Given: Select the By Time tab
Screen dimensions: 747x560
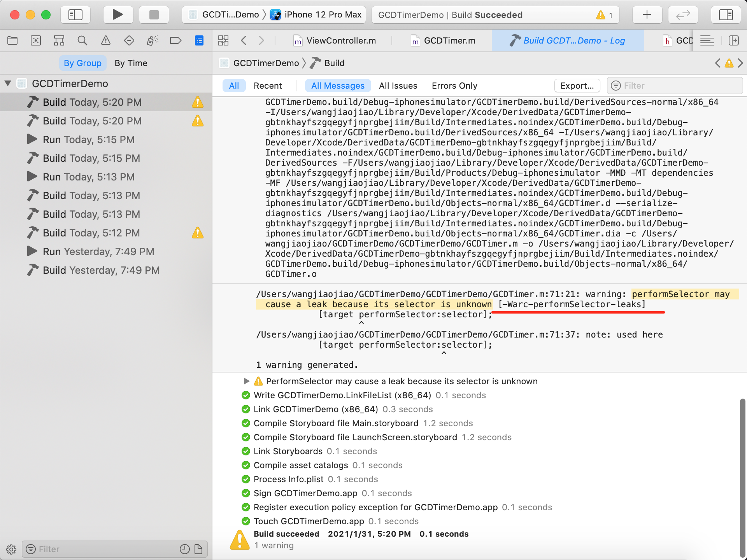Looking at the screenshot, I should click(x=131, y=63).
